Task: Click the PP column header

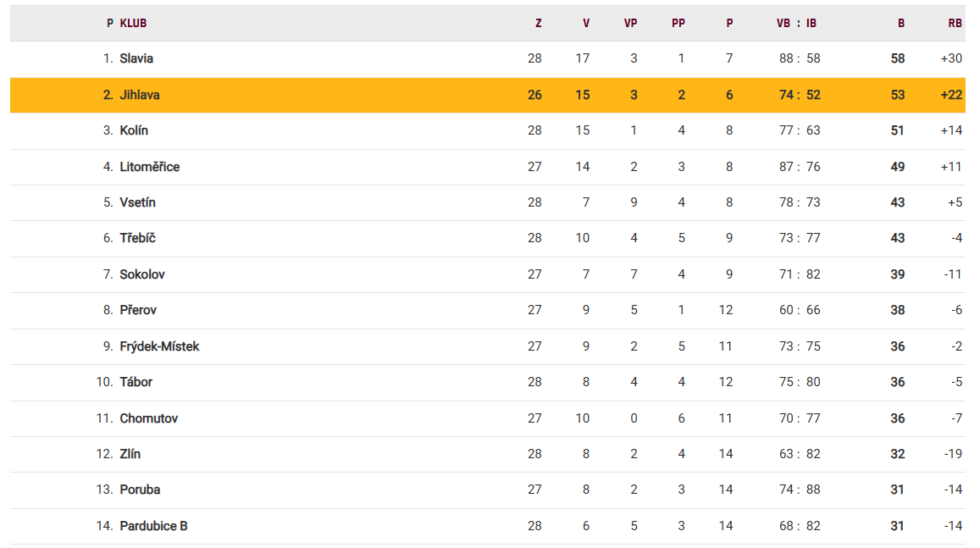Action: 678,24
